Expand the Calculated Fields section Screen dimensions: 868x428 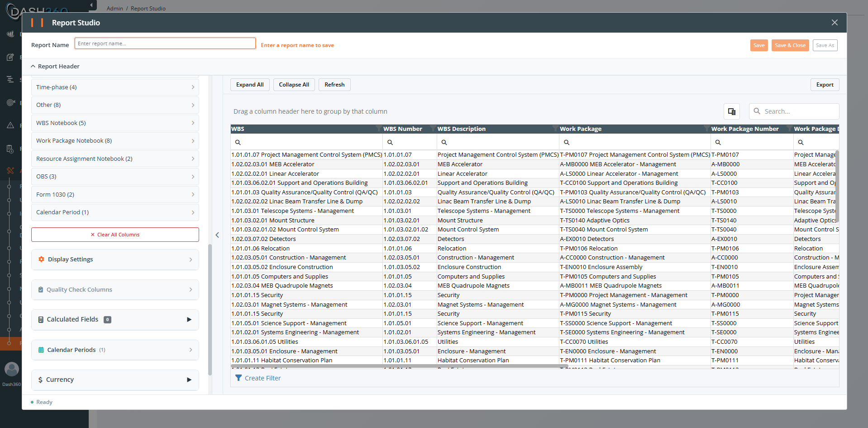click(x=115, y=319)
